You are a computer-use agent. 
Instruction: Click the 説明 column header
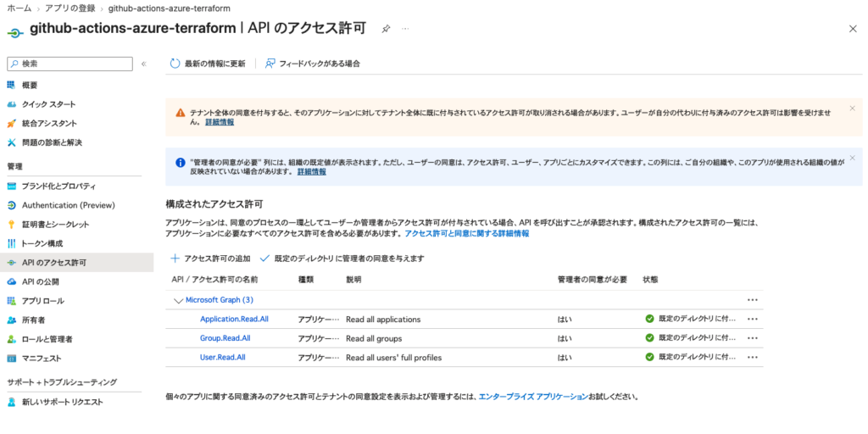(x=353, y=280)
